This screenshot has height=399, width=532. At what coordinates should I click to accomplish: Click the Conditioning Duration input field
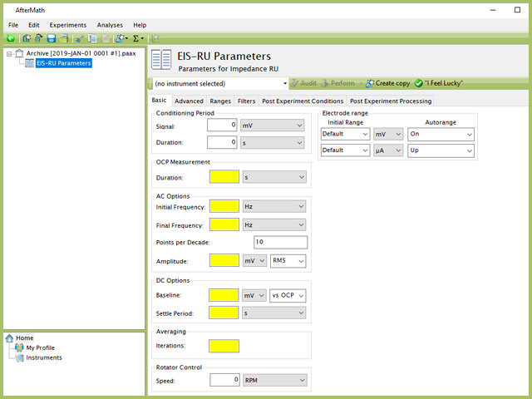pos(222,142)
